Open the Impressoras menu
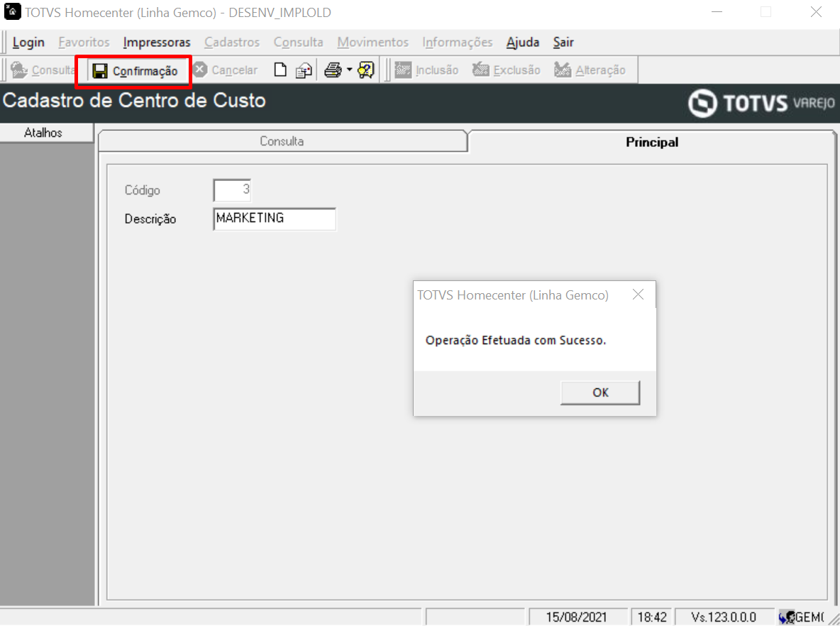840x626 pixels. [156, 43]
